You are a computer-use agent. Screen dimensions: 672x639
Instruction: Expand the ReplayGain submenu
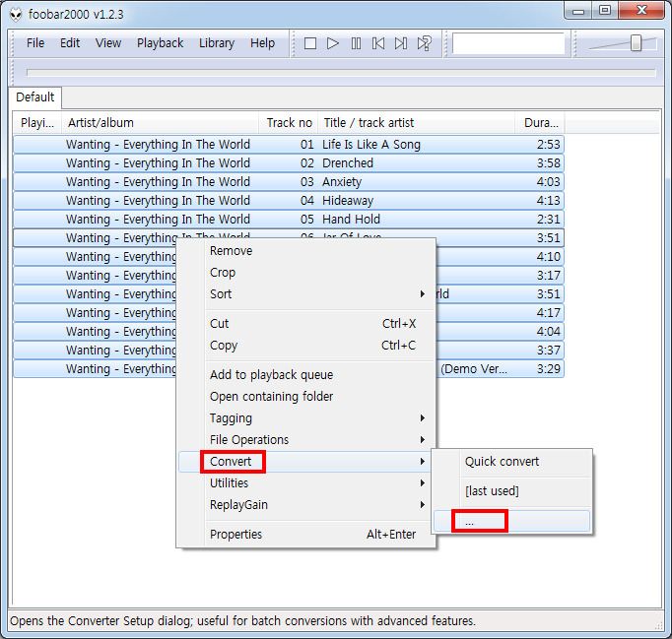point(306,504)
